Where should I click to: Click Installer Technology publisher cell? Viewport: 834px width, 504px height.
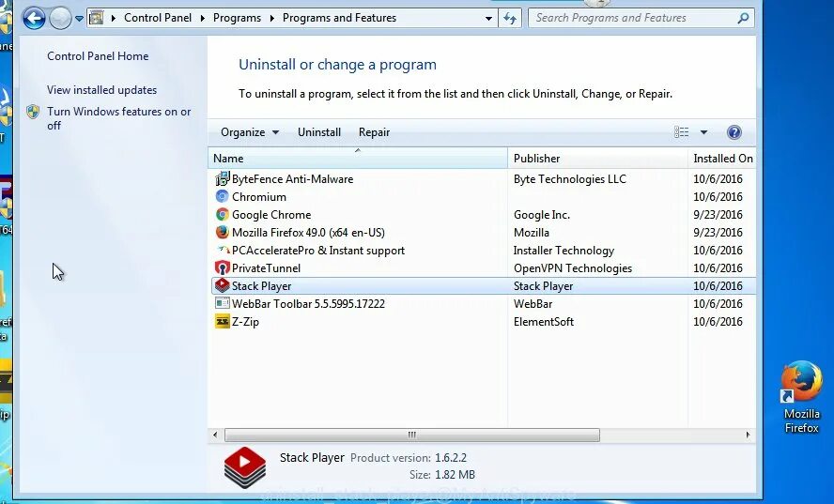[x=564, y=251]
